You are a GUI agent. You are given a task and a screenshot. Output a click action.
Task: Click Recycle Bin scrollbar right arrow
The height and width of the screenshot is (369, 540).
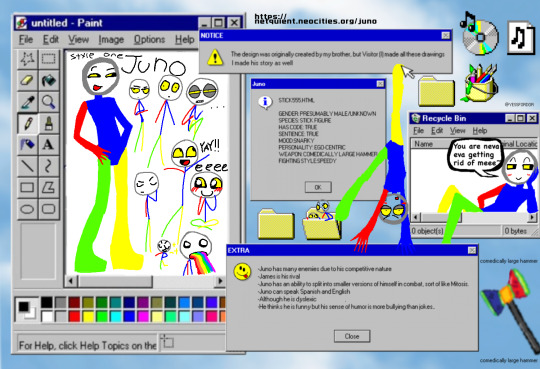(x=532, y=217)
